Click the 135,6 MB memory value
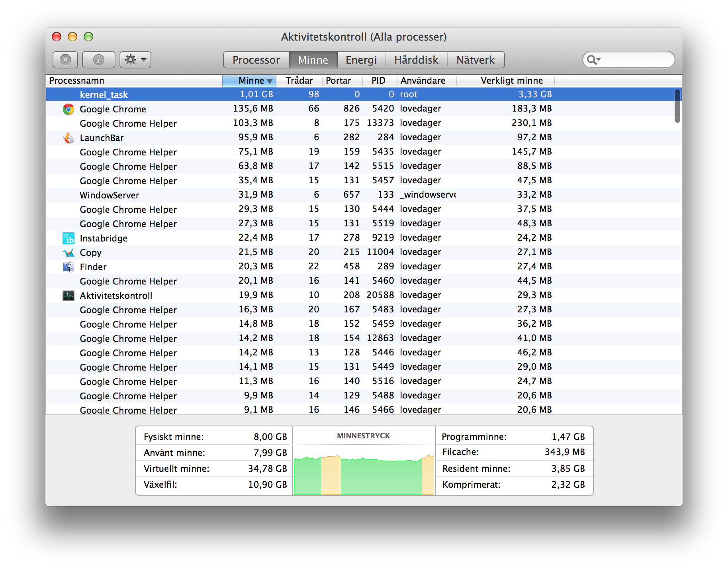 [253, 109]
